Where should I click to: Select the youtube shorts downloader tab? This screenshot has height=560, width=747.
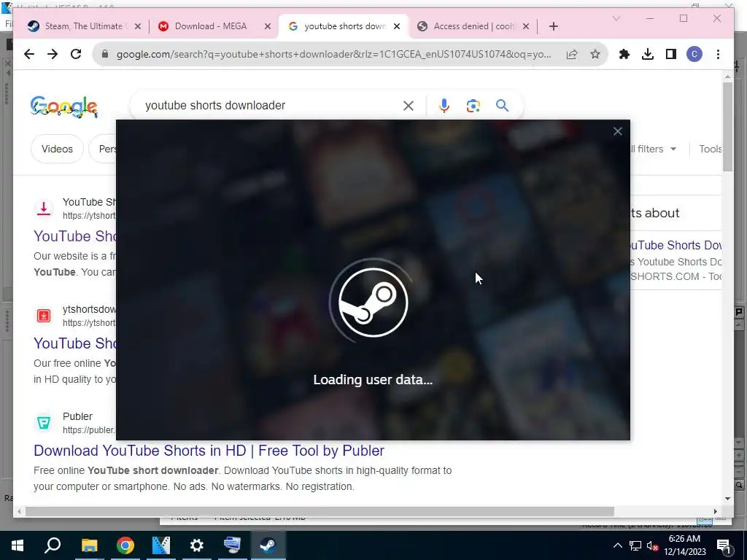pyautogui.click(x=344, y=26)
